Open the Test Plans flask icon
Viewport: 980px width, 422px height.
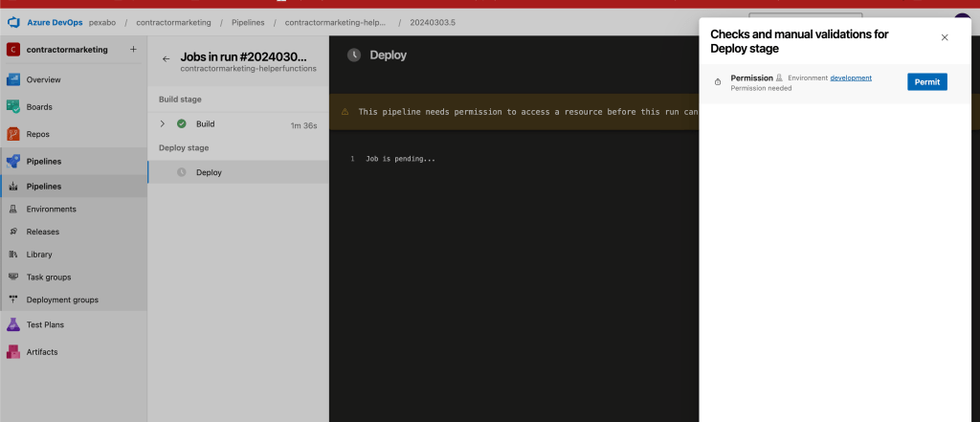(13, 324)
